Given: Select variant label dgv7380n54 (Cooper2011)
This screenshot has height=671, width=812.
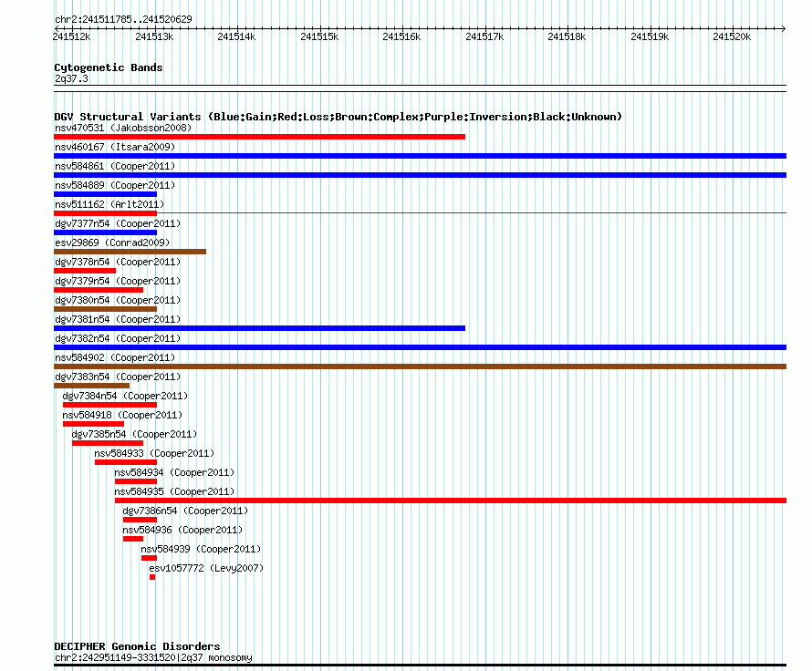Looking at the screenshot, I should pyautogui.click(x=118, y=300).
